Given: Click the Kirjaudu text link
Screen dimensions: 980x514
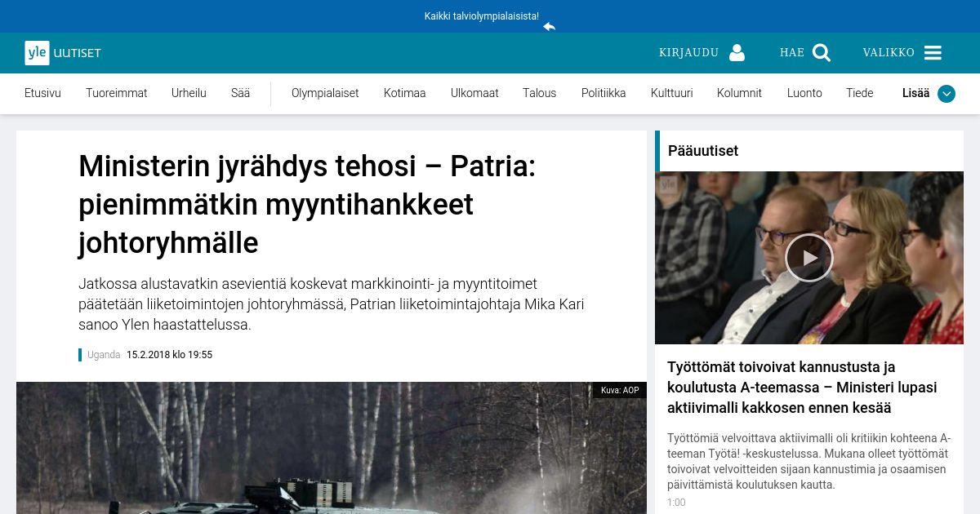Looking at the screenshot, I should coord(688,53).
